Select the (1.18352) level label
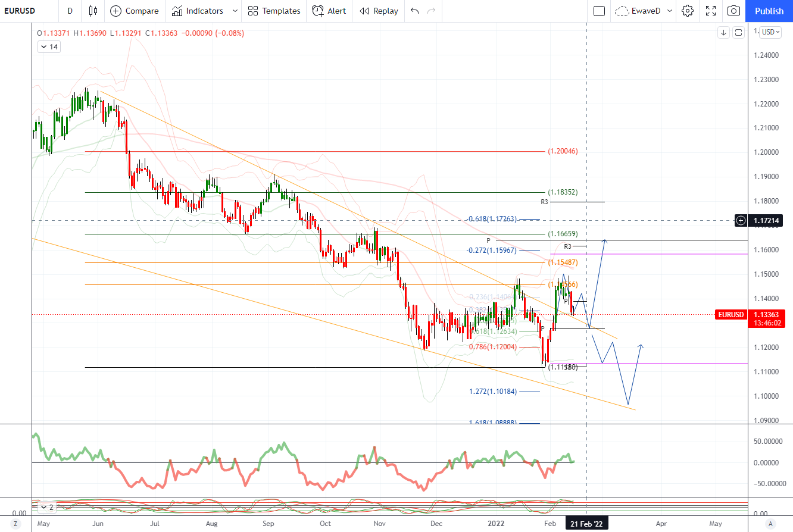793x532 pixels. coord(563,192)
